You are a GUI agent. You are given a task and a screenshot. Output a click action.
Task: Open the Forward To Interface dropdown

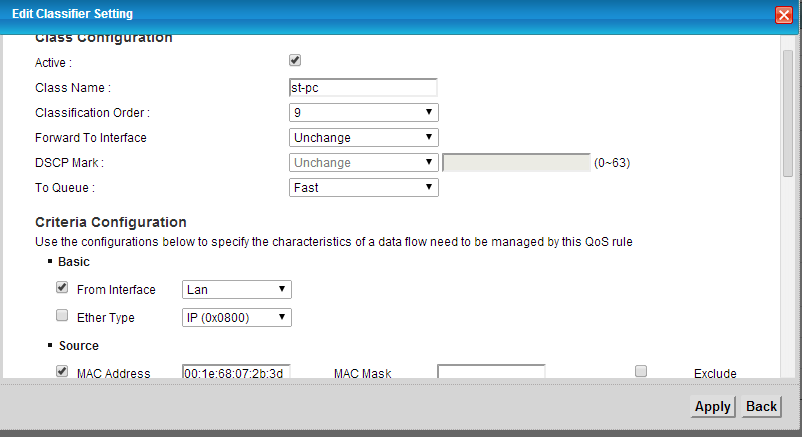tap(364, 137)
